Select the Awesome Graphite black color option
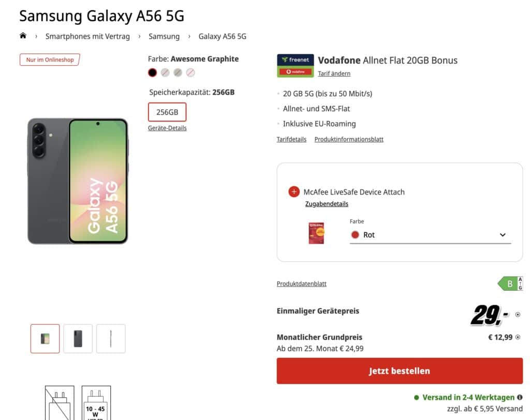 point(152,73)
